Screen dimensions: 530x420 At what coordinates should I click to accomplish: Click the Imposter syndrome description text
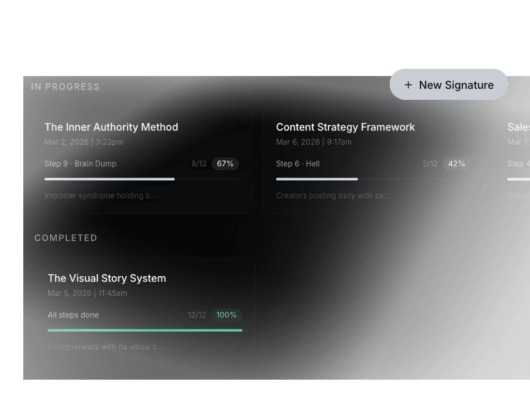click(x=101, y=196)
